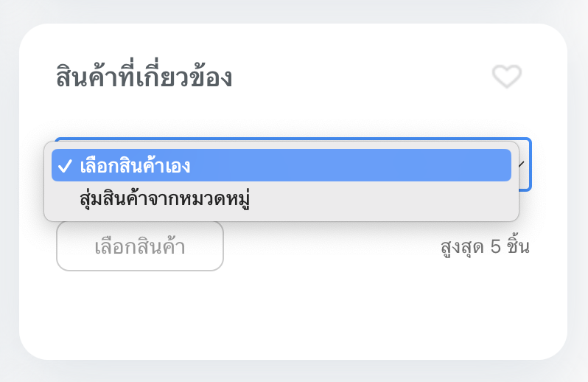This screenshot has width=588, height=382.
Task: Toggle the heart outline in card header
Action: tap(507, 76)
